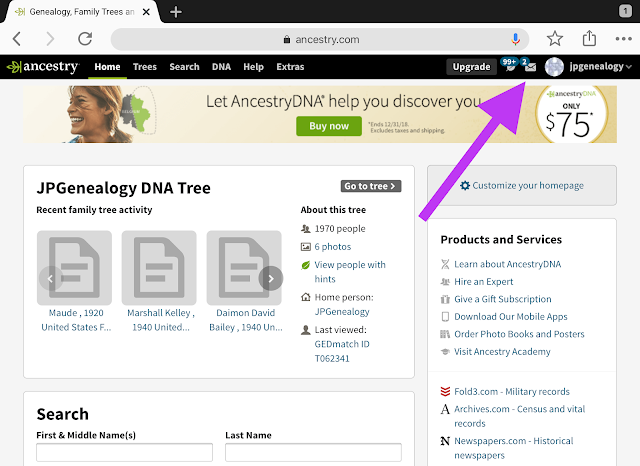The image size is (640, 466).
Task: Click the browser forward arrow
Action: 50,39
